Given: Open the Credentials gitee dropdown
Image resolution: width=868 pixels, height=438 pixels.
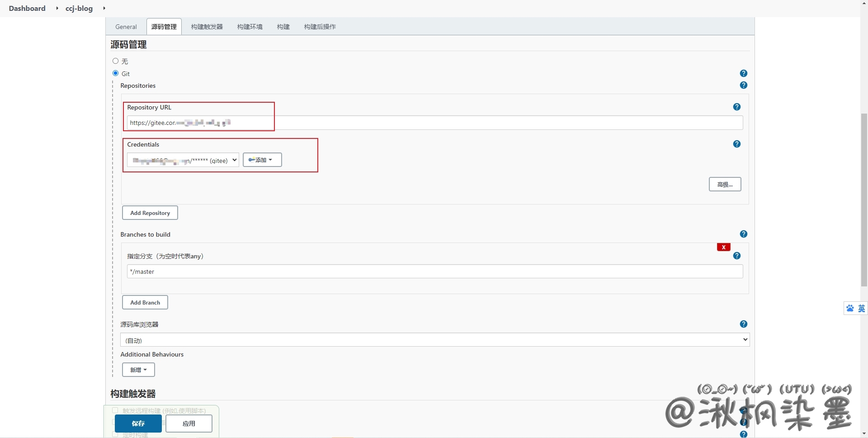Looking at the screenshot, I should point(183,160).
